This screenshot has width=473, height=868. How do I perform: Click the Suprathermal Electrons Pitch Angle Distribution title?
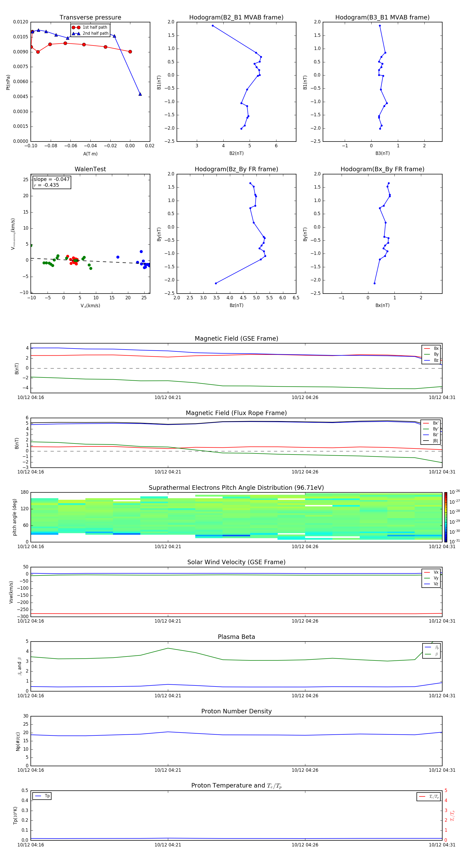click(236, 488)
